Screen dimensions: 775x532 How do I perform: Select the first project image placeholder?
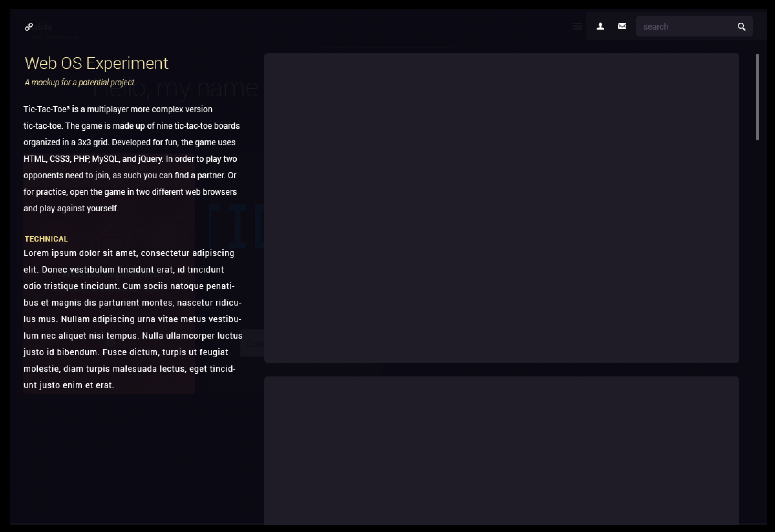tap(501, 208)
